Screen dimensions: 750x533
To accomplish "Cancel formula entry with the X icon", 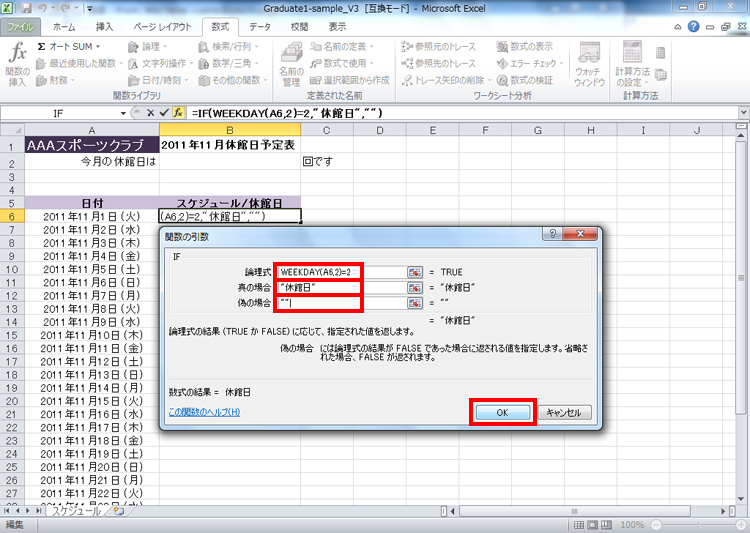I will [151, 113].
